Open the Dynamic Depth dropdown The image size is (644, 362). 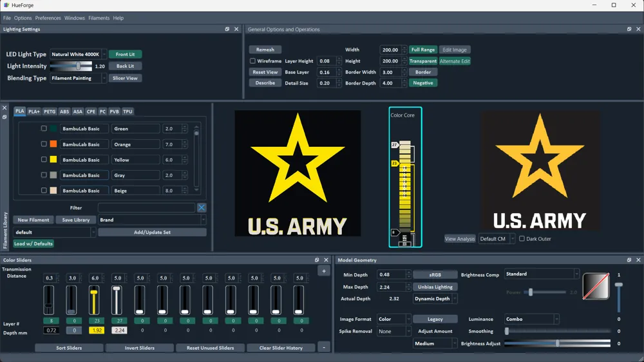(435, 299)
